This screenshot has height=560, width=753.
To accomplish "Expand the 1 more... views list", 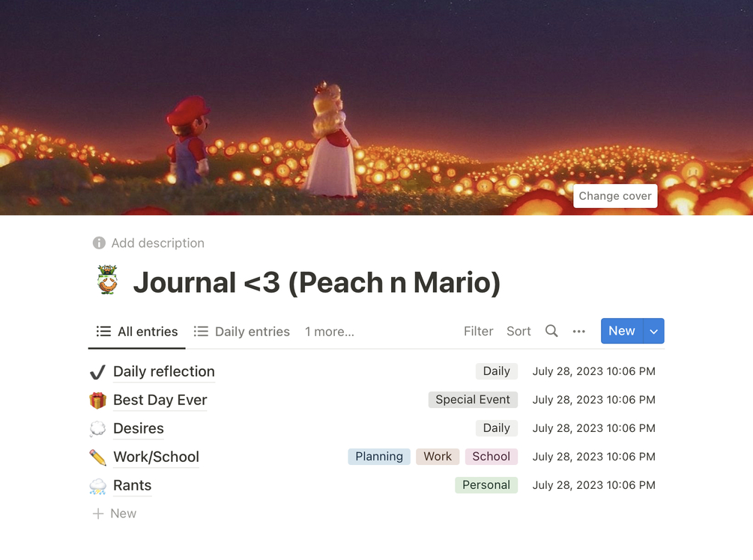I will [x=330, y=332].
